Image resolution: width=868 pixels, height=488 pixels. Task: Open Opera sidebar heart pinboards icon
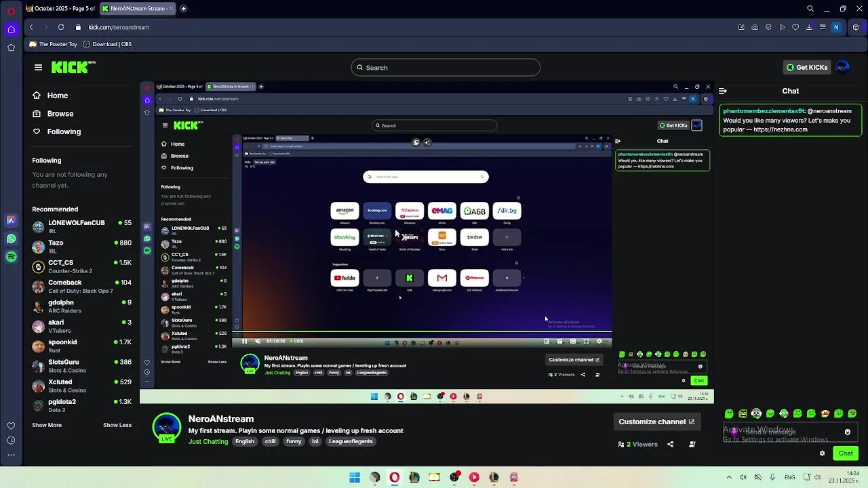click(x=11, y=426)
